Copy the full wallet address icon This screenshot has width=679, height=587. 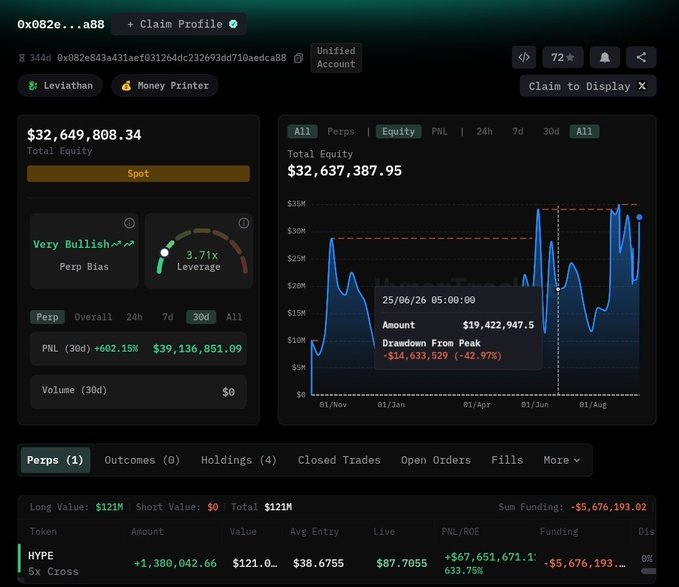tap(298, 58)
